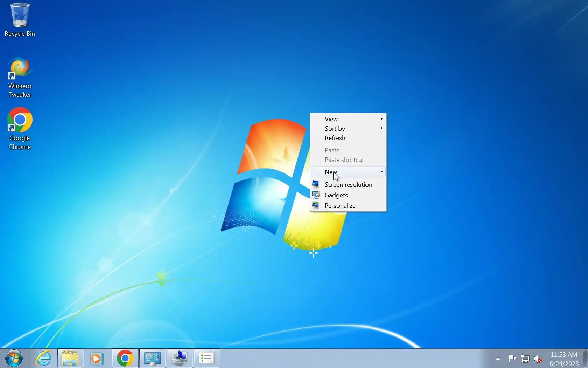Click the checklist-window taskbar icon

207,358
